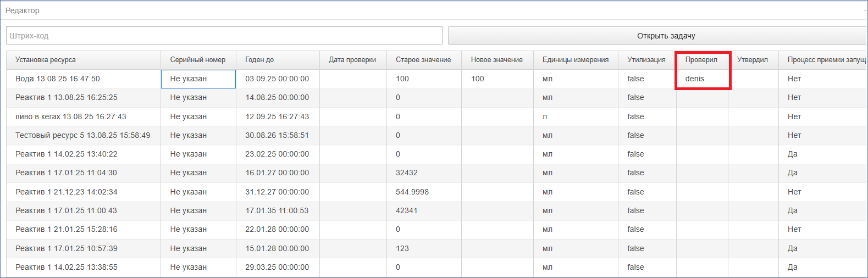
Task: Click old value 544.9998 cell
Action: tap(424, 192)
